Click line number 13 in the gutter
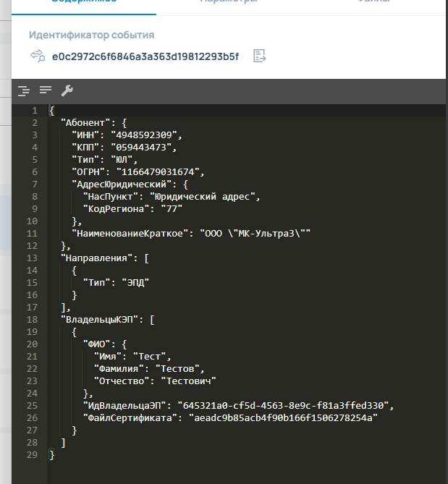The width and height of the screenshot is (448, 484). tap(32, 258)
